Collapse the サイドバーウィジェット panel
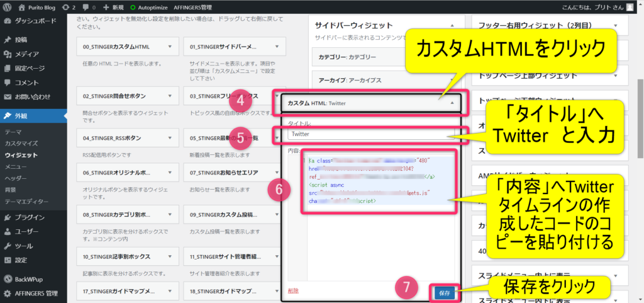This screenshot has height=303, width=644. pyautogui.click(x=450, y=26)
